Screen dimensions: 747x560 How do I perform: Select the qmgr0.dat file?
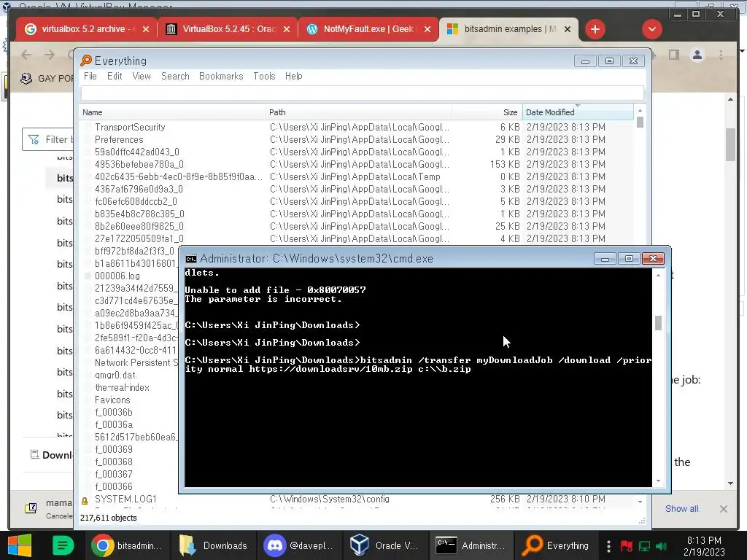click(115, 376)
